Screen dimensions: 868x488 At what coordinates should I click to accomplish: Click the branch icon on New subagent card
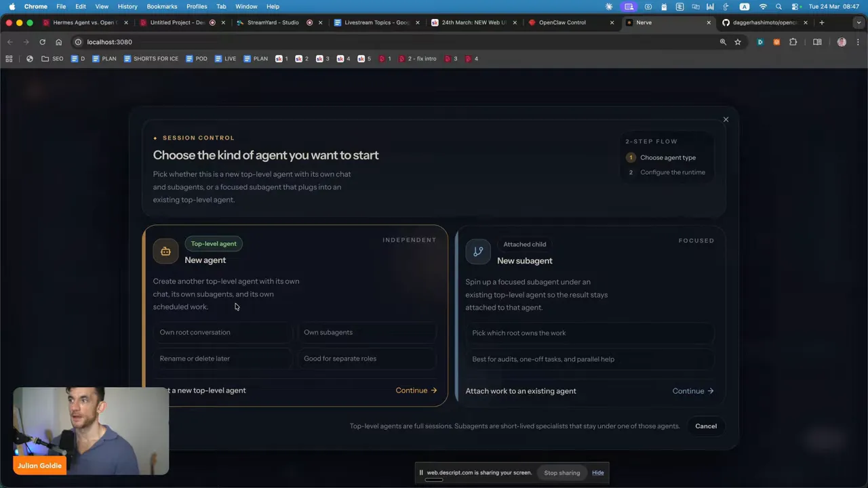(478, 251)
